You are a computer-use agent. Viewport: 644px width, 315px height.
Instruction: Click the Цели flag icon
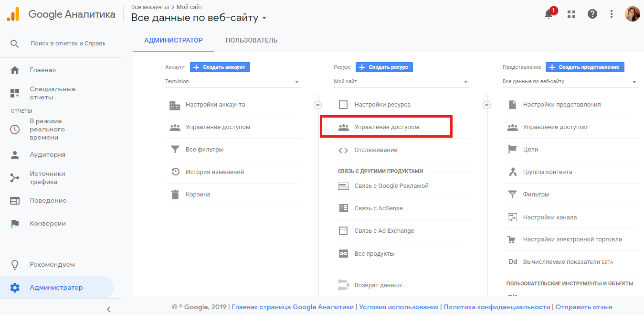tap(512, 150)
